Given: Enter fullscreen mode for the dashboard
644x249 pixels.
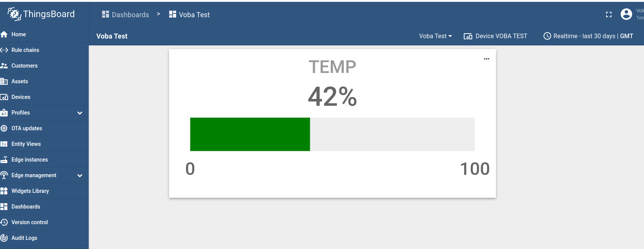Looking at the screenshot, I should [609, 15].
